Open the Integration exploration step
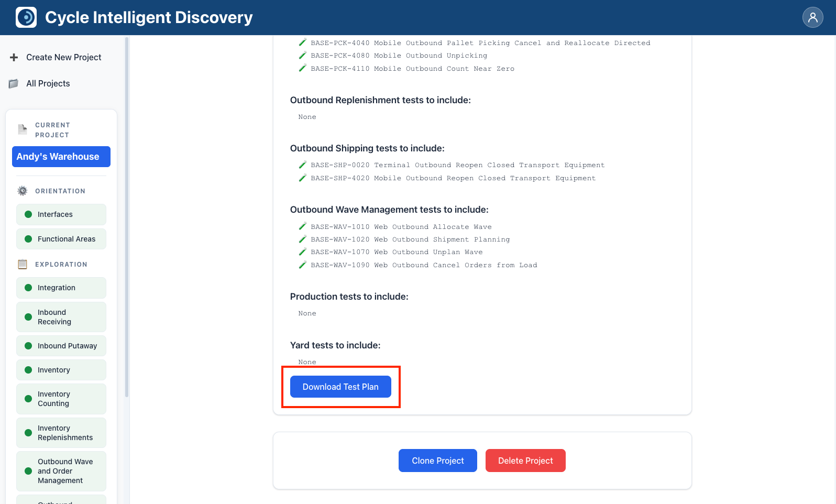The height and width of the screenshot is (504, 836). (x=61, y=288)
